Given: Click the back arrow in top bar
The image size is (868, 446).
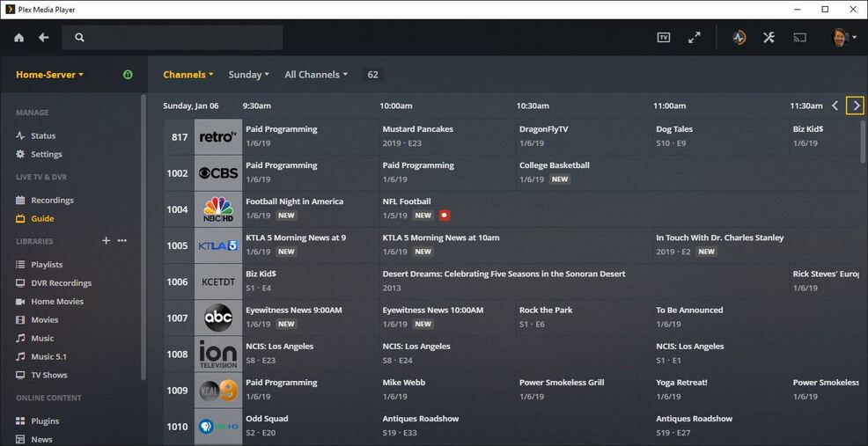Looking at the screenshot, I should [x=44, y=38].
